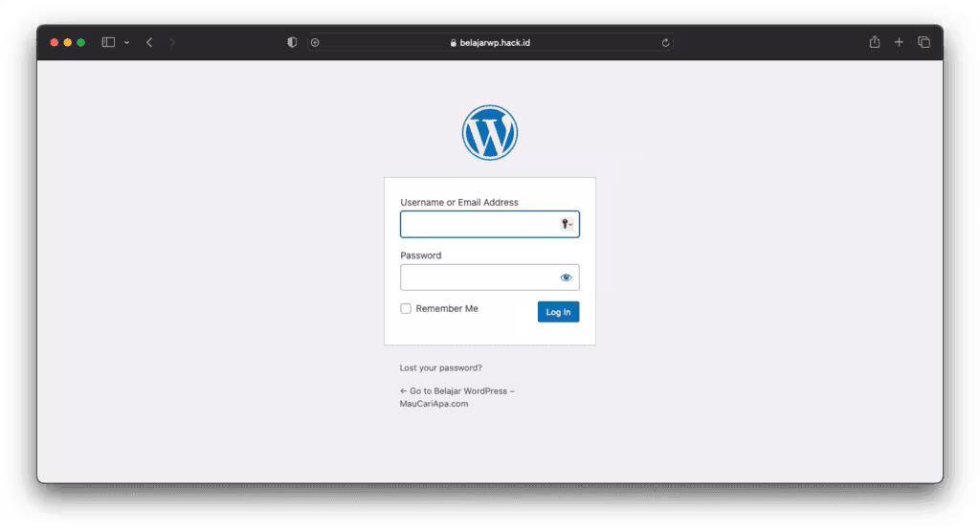Screen dimensions: 980x532
Task: Click the belajarwp.hack.id address bar
Action: coord(490,42)
